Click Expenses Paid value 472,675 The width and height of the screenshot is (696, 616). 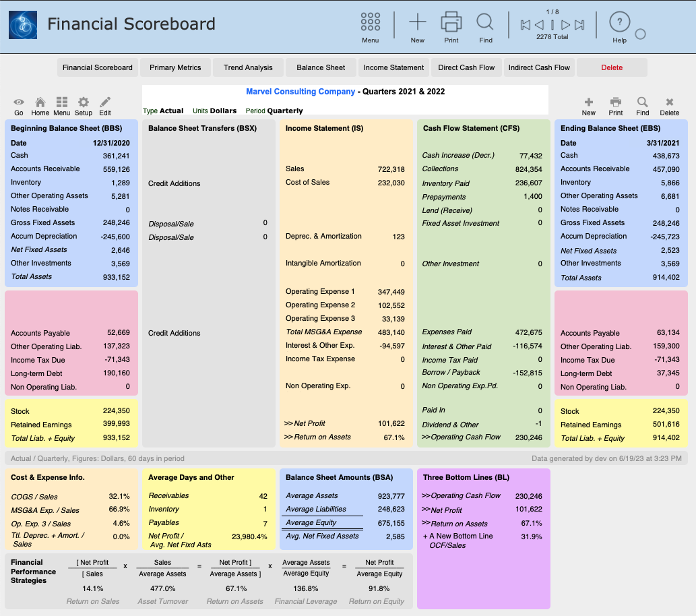[x=529, y=332]
